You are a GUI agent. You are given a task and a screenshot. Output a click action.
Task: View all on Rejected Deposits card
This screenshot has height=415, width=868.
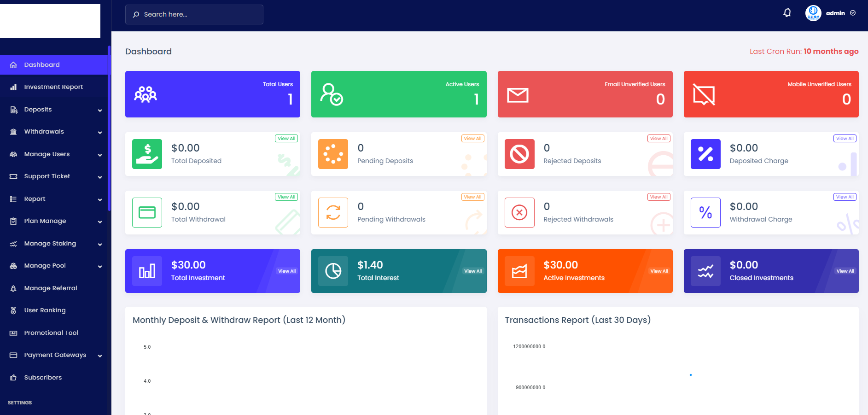658,139
